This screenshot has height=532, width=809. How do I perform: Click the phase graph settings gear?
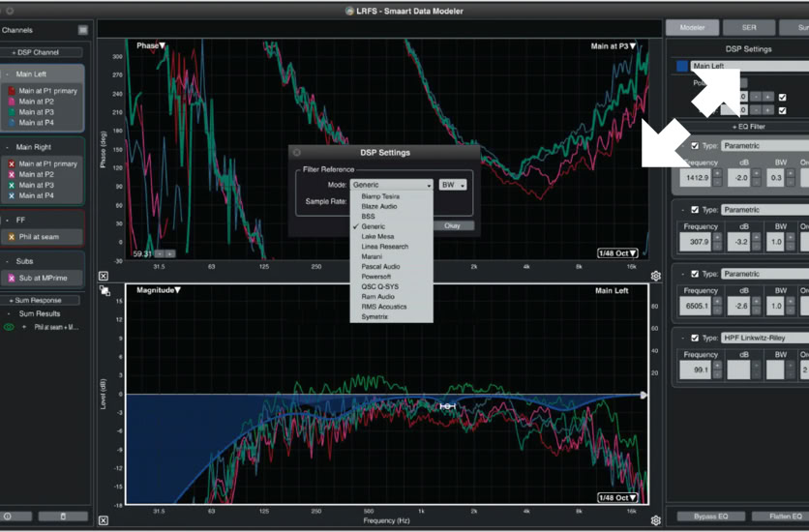(x=655, y=276)
